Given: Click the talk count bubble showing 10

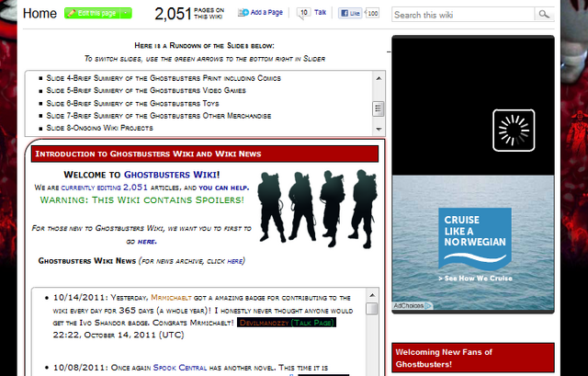Looking at the screenshot, I should tap(304, 13).
